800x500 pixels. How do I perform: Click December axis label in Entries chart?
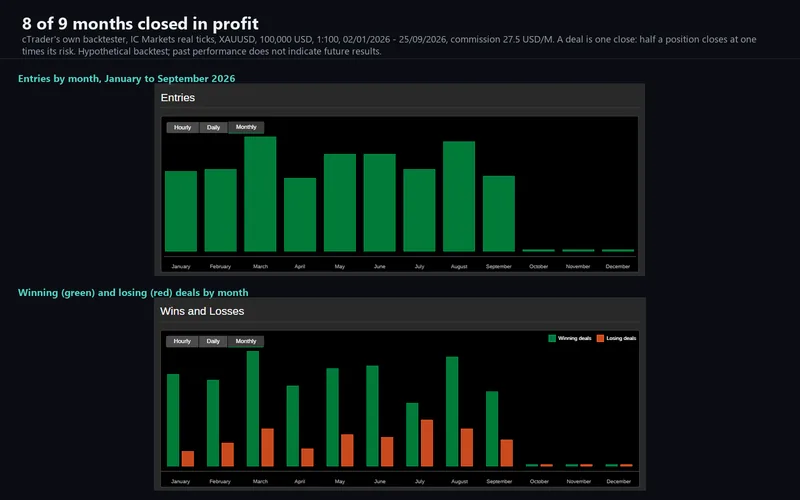[618, 266]
